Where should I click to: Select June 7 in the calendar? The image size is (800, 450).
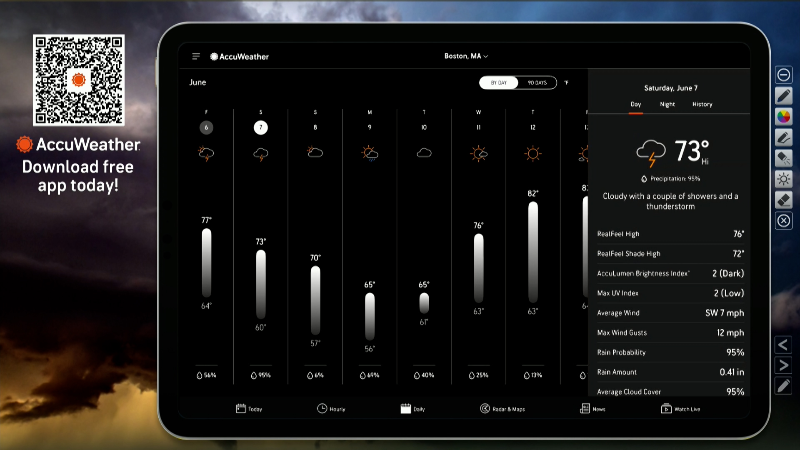(x=261, y=128)
